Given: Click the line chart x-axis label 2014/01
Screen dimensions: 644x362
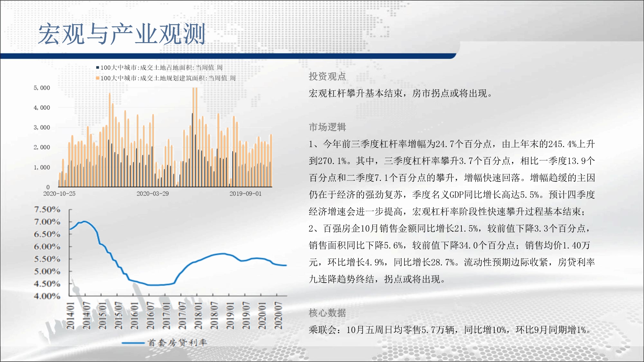Looking at the screenshot, I should coord(70,316).
